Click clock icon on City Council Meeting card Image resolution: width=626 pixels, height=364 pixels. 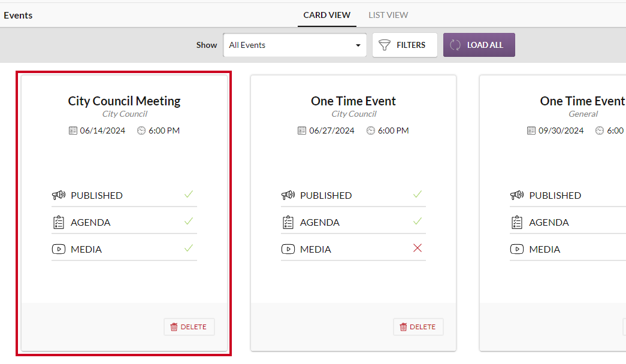pos(141,131)
